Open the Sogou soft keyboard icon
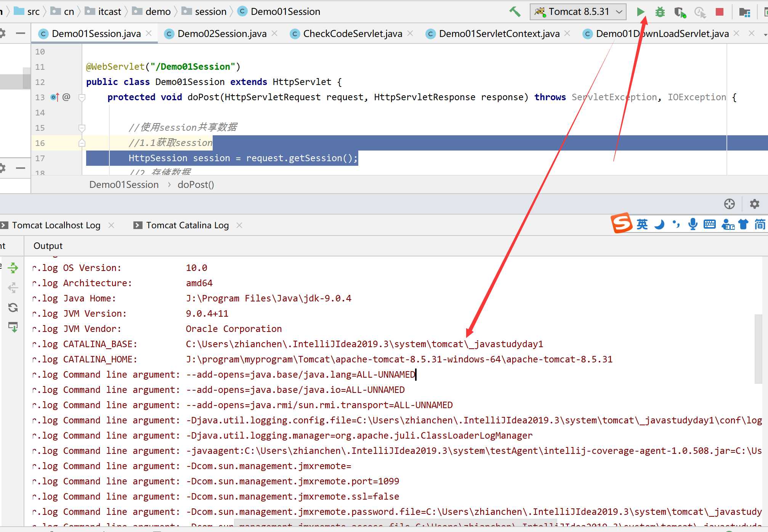Screen dimensions: 768x532 click(710, 224)
